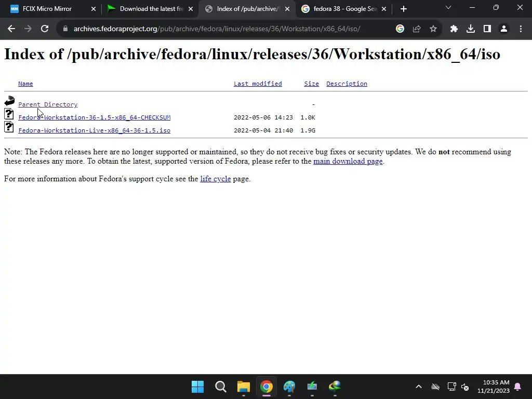The height and width of the screenshot is (399, 532).
Task: View site security lock info
Action: (x=65, y=29)
